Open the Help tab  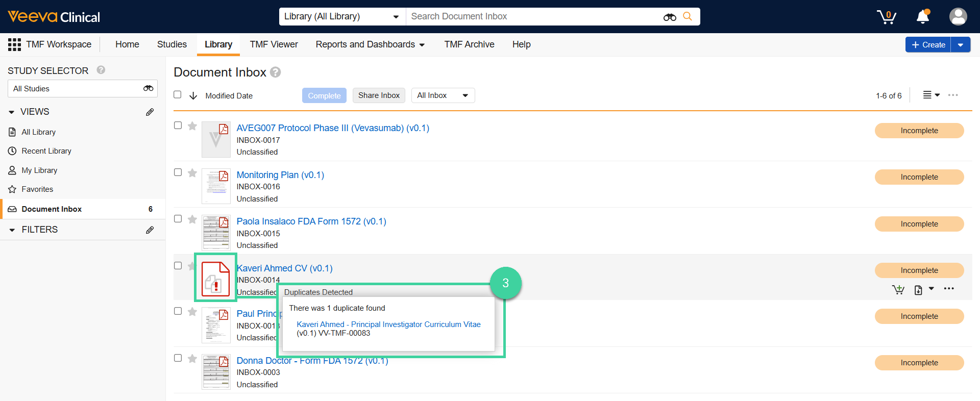point(521,44)
